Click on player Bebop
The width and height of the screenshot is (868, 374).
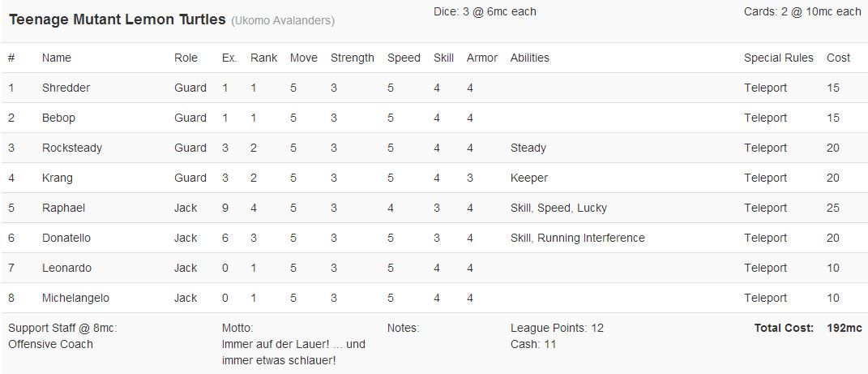[x=58, y=118]
